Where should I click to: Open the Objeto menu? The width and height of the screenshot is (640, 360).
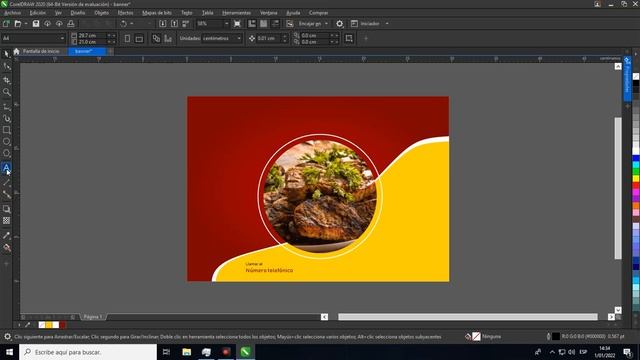101,13
